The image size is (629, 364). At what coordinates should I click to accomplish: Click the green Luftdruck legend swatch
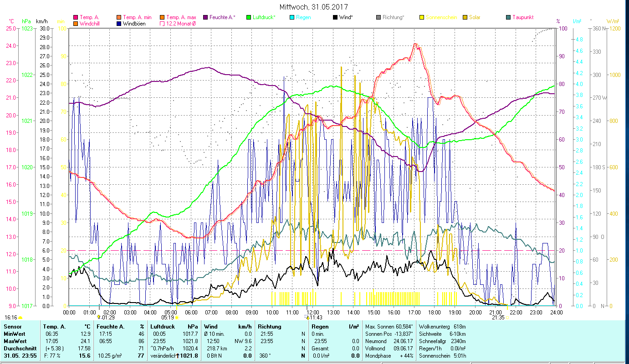pos(249,17)
